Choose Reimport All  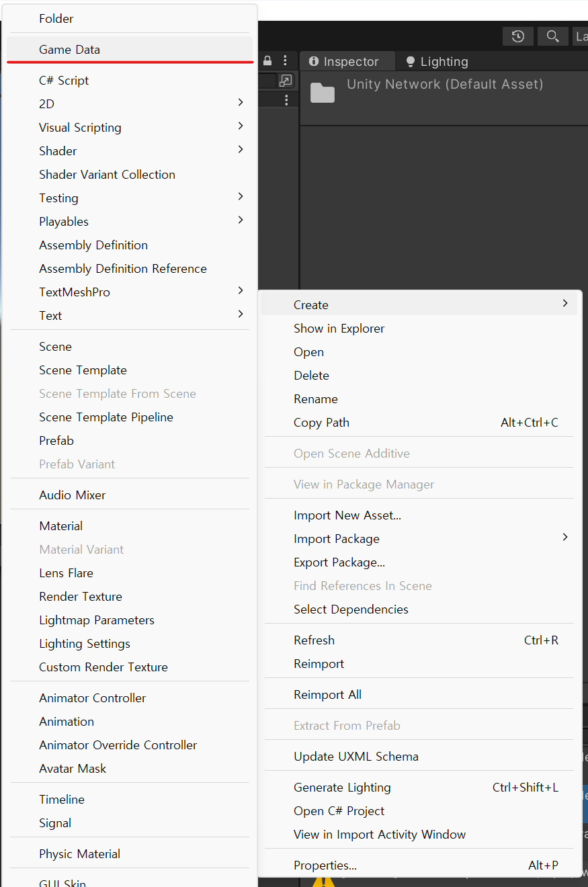419,695
